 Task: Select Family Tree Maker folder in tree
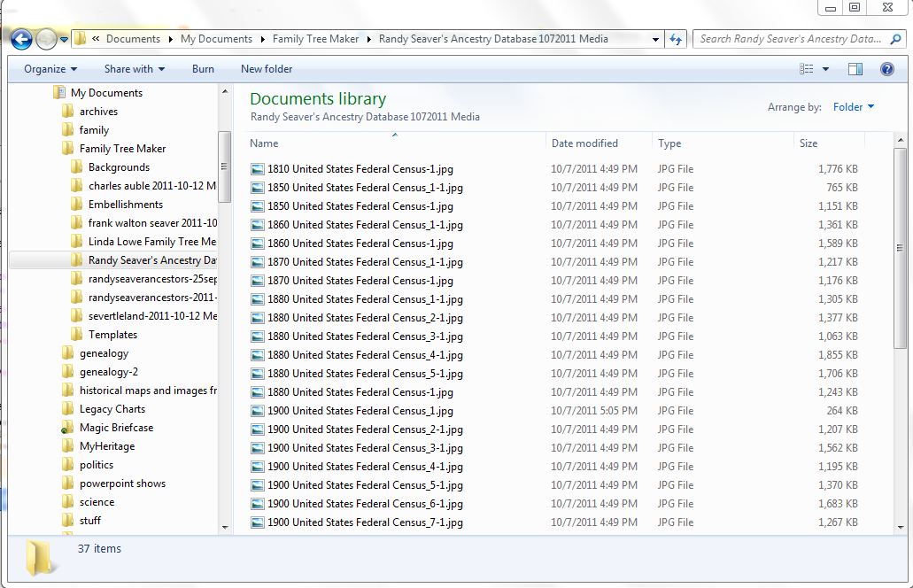[x=122, y=149]
